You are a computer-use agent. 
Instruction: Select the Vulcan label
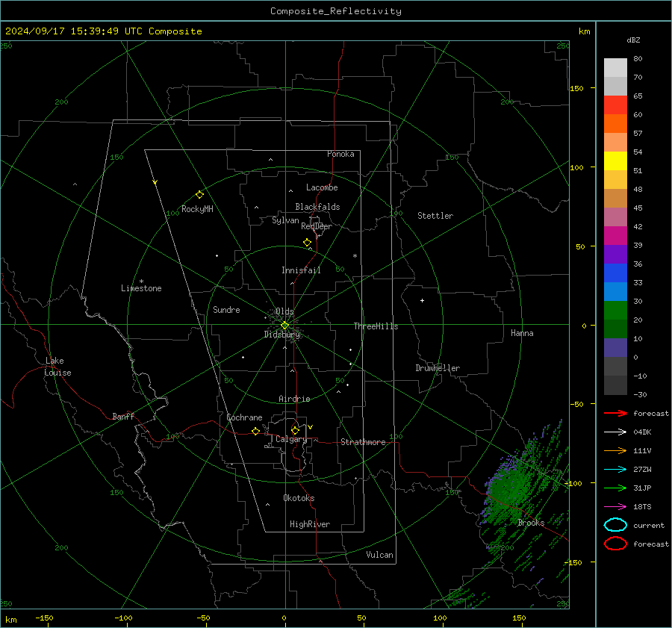379,555
